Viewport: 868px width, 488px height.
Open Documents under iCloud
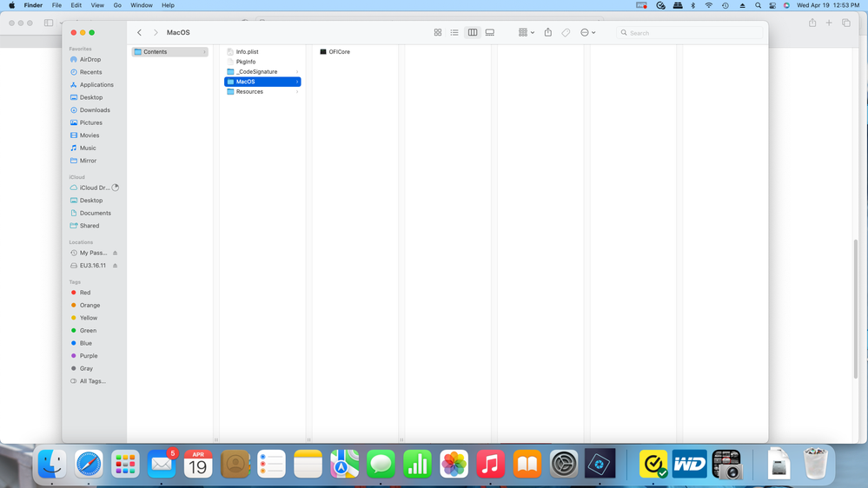point(95,213)
